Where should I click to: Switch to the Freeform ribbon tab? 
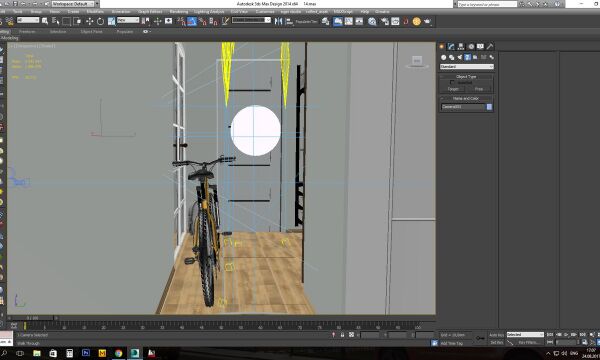(x=27, y=32)
